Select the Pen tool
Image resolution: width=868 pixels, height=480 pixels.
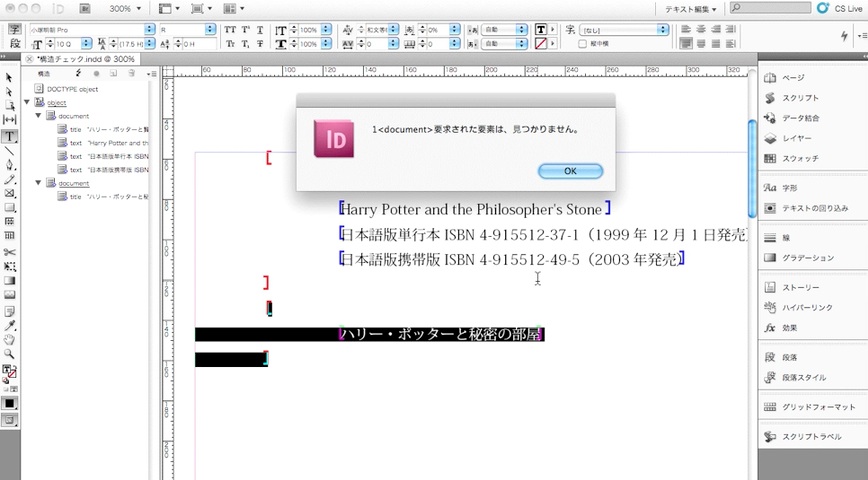[x=9, y=165]
